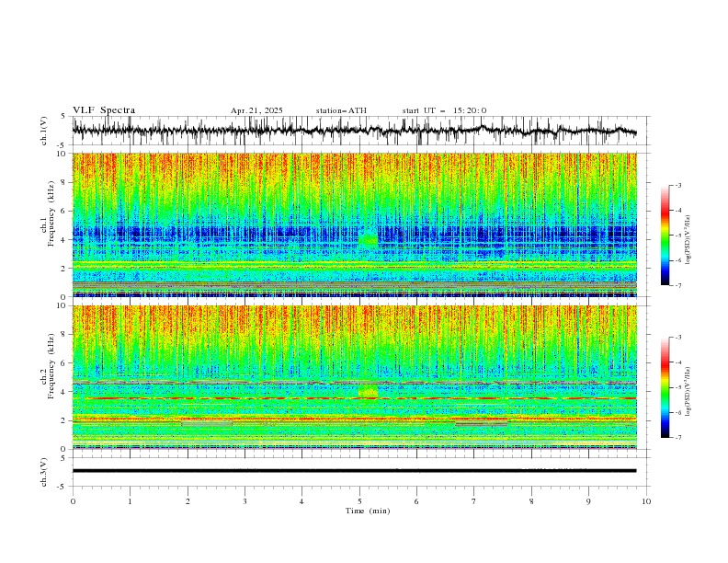Click the lower PSD color scale bar
Viewport: 728px width, 563px height.
tap(665, 387)
